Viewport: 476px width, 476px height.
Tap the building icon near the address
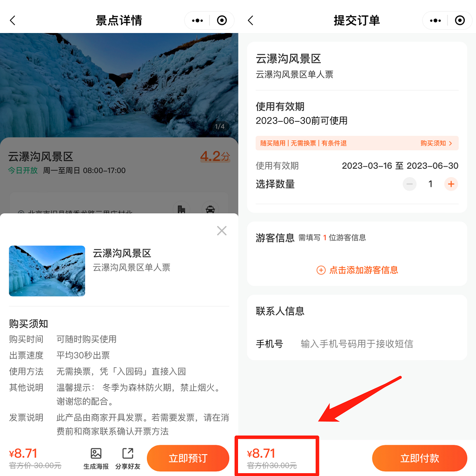tap(181, 209)
